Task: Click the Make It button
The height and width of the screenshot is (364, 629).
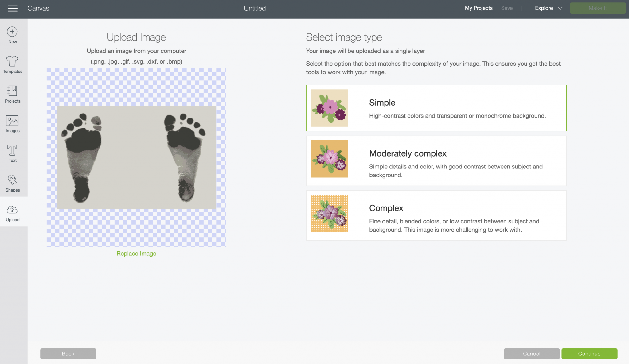Action: [598, 8]
